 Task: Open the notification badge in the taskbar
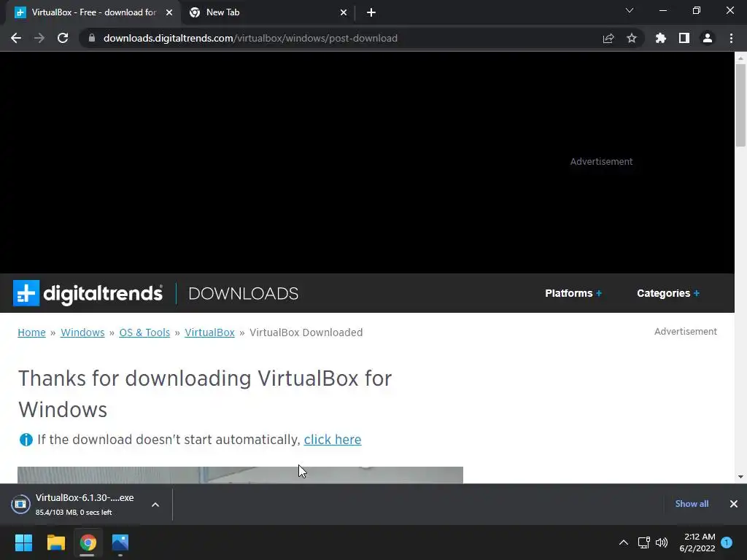coord(727,542)
